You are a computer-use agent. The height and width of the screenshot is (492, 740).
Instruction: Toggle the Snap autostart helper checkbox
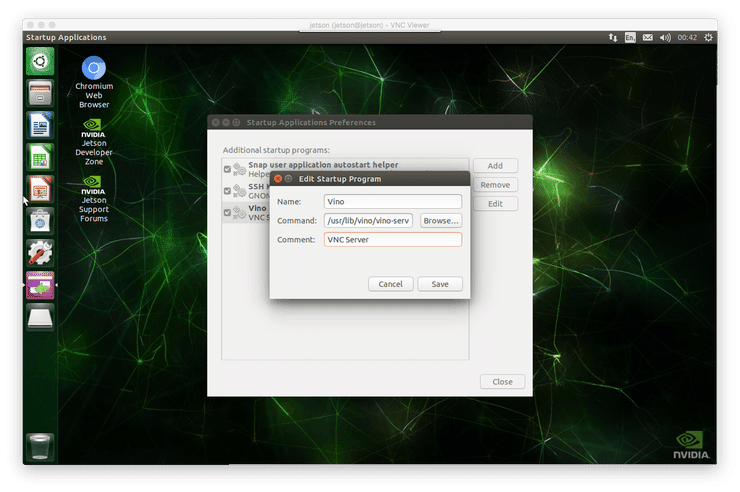(x=227, y=169)
